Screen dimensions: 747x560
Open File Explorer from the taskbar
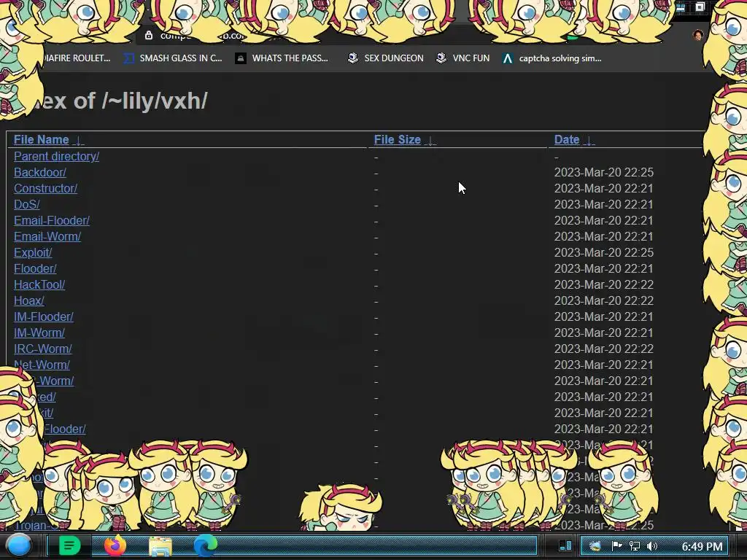point(160,545)
